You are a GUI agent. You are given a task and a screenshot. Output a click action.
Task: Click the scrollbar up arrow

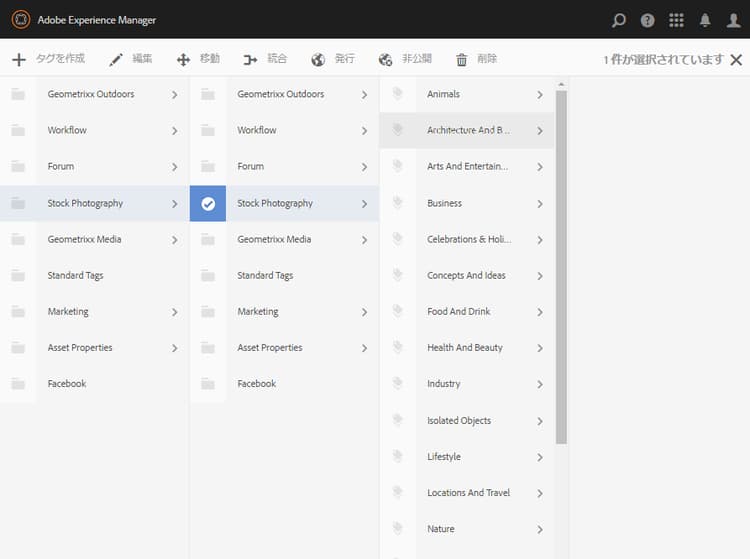click(x=561, y=85)
